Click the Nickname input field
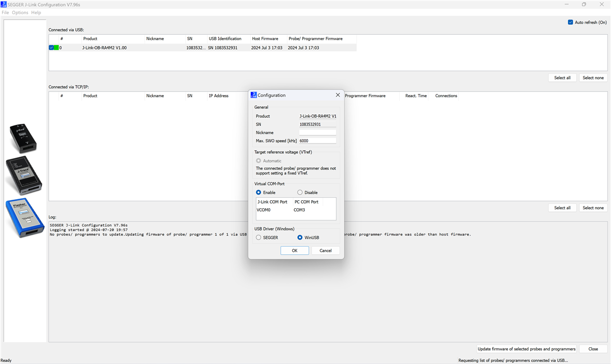This screenshot has height=364, width=611. [317, 132]
